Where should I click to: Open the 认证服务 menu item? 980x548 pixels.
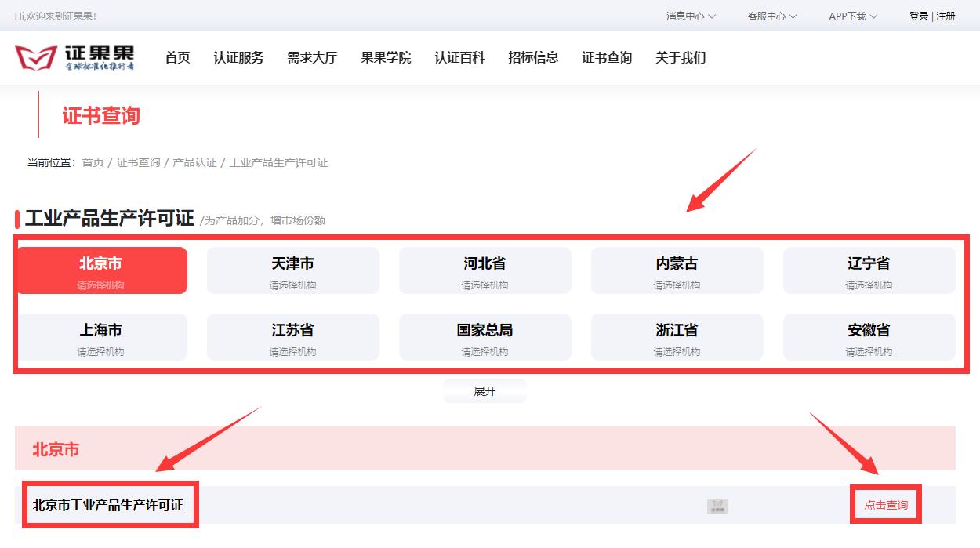pyautogui.click(x=239, y=57)
